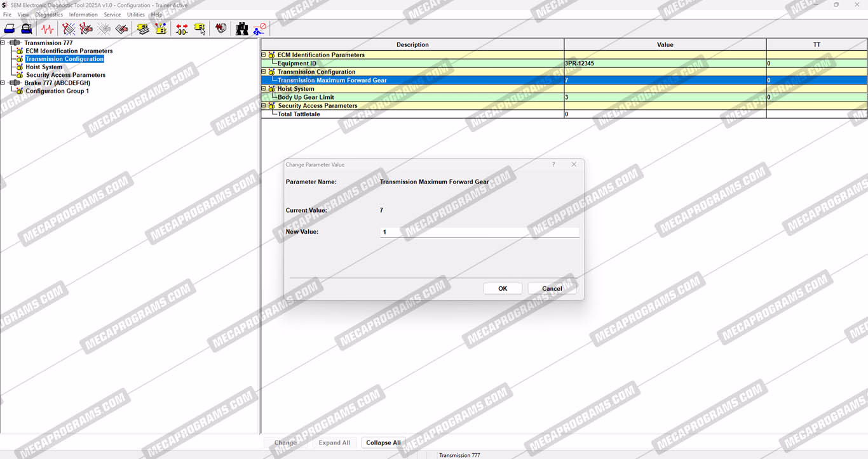Click into the New Value input field

(479, 232)
